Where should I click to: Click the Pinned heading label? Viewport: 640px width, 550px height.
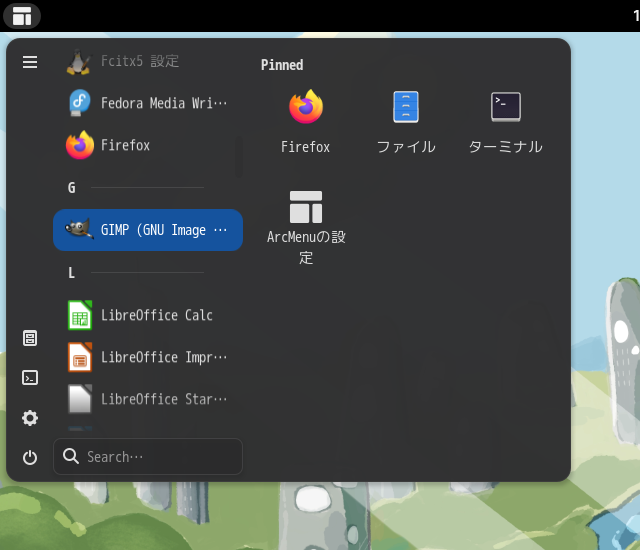[x=282, y=65]
